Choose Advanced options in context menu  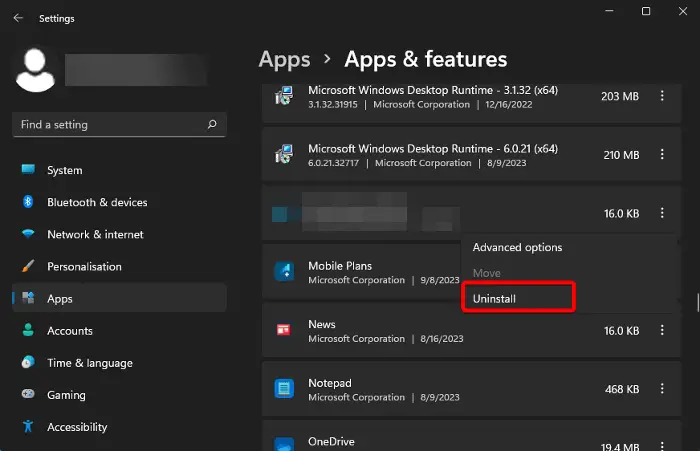(x=517, y=247)
